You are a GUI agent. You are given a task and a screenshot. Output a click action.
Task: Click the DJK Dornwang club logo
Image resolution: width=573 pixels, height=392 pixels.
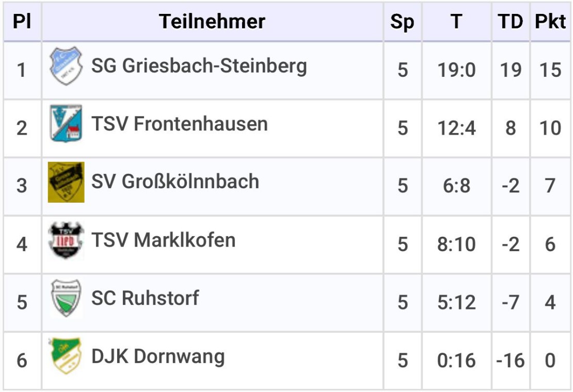click(66, 356)
